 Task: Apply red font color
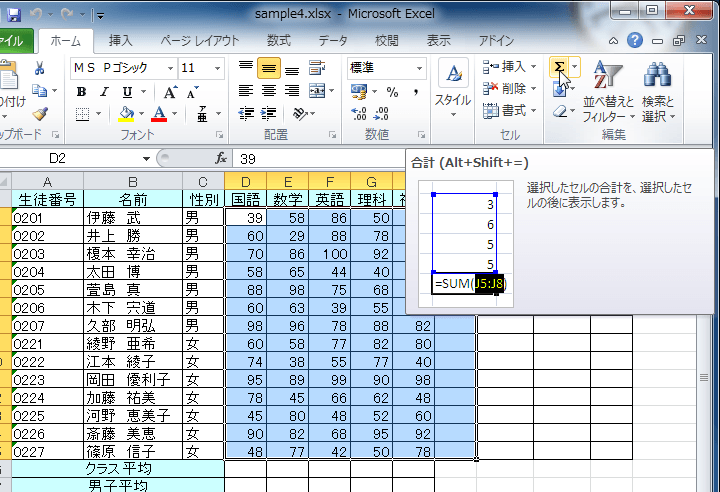[159, 114]
